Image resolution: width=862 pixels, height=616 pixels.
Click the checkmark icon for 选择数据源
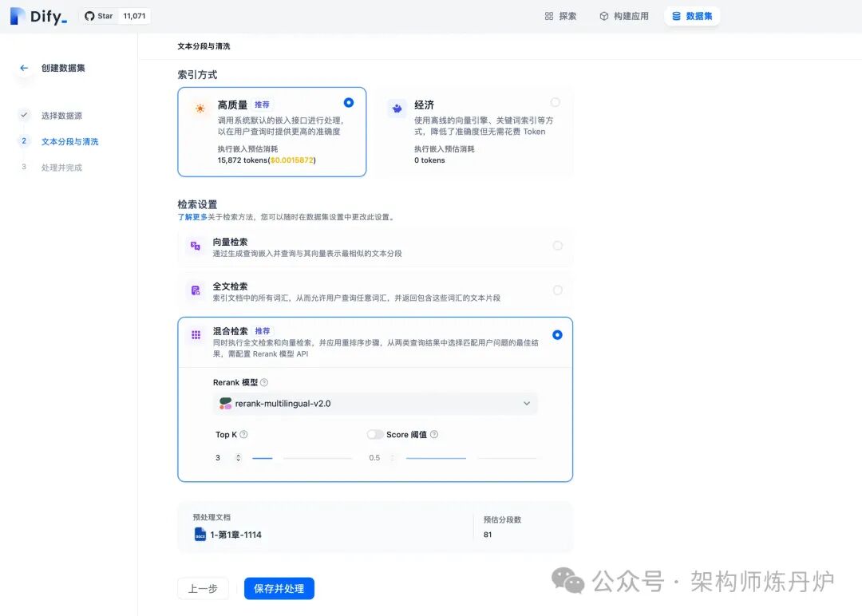pos(24,116)
